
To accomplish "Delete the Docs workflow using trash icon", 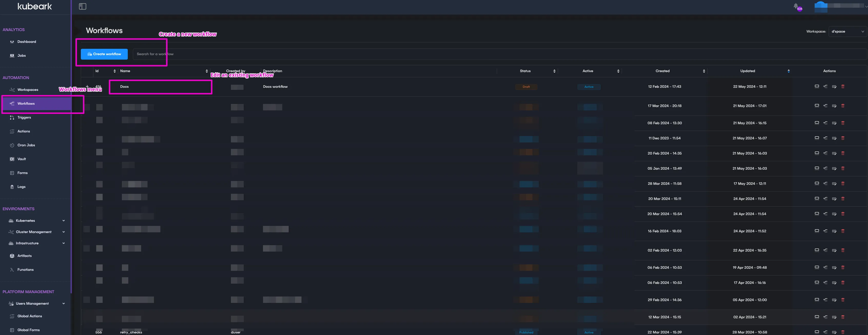I will pyautogui.click(x=843, y=87).
